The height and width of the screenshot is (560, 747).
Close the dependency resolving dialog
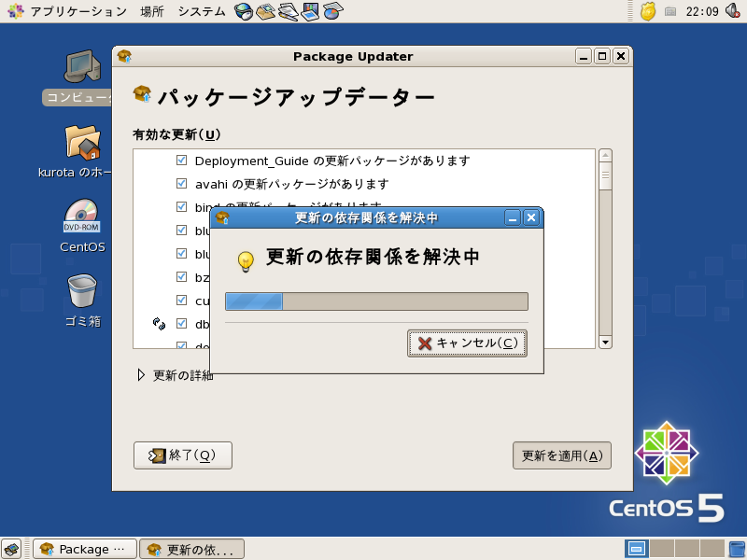click(x=531, y=218)
